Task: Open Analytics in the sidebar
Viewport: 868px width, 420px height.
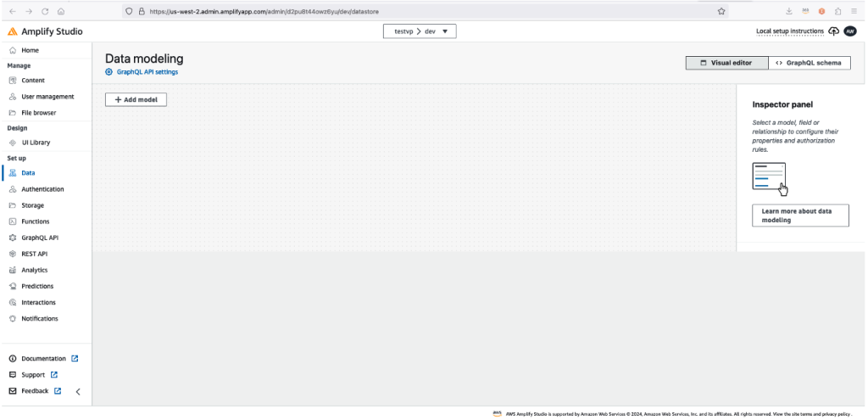Action: (x=34, y=270)
